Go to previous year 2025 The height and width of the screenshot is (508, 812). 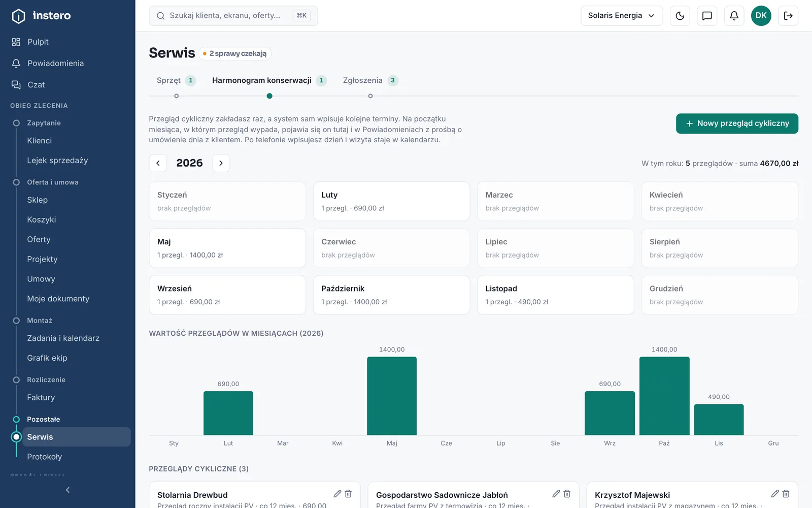click(158, 163)
